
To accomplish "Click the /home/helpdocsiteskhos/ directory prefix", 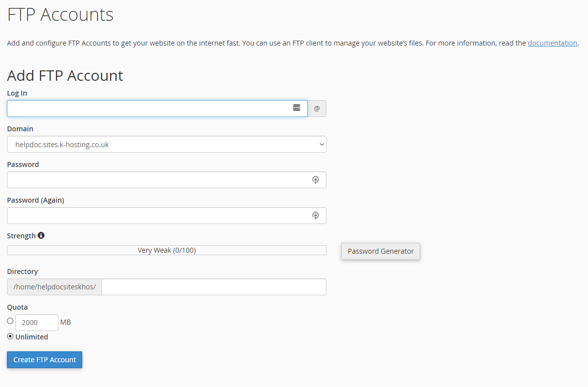I will (54, 287).
